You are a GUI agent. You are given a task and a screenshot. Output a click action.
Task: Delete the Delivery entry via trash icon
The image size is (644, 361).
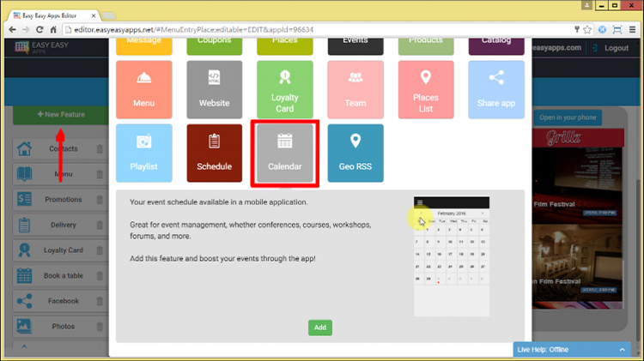100,226
